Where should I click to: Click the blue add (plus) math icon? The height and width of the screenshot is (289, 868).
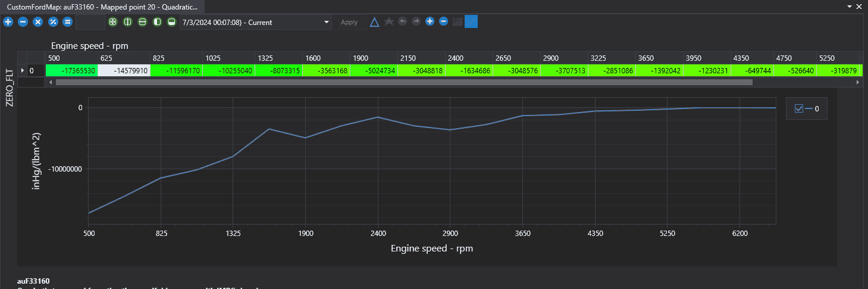(8, 22)
